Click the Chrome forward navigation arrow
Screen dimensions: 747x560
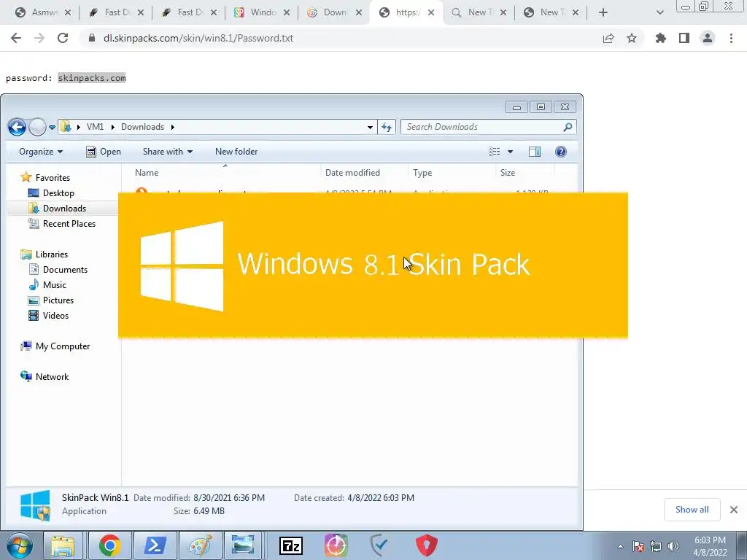pos(39,38)
